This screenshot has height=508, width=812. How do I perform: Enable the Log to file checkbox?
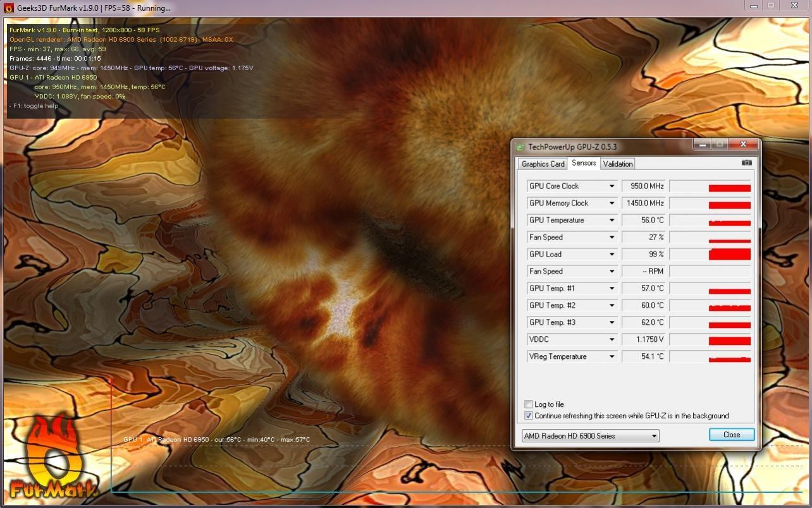529,404
